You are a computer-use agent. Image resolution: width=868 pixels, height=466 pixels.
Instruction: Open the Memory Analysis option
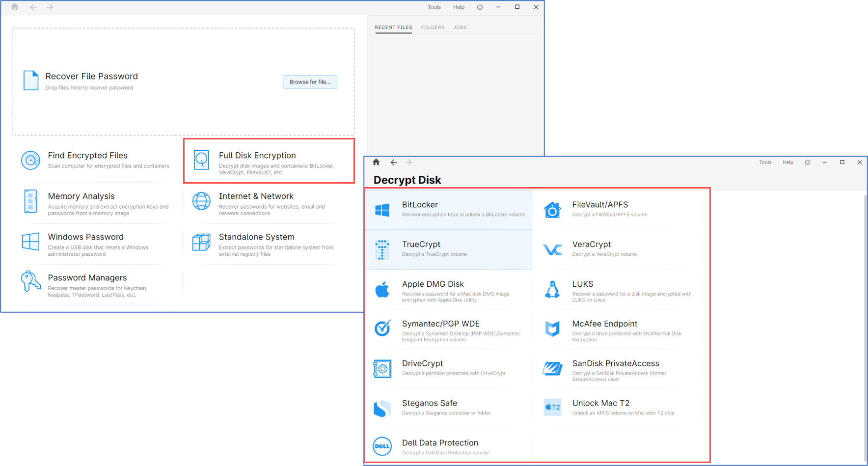point(96,203)
